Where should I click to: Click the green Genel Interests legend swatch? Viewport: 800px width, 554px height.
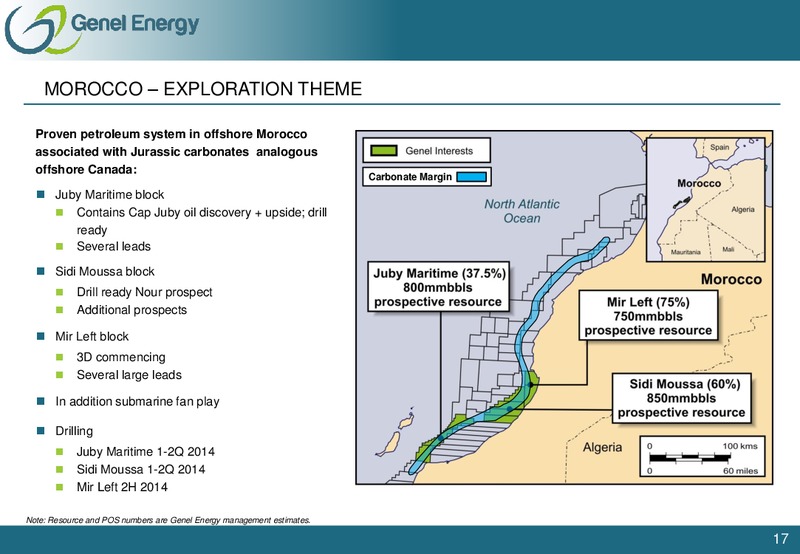coord(384,151)
